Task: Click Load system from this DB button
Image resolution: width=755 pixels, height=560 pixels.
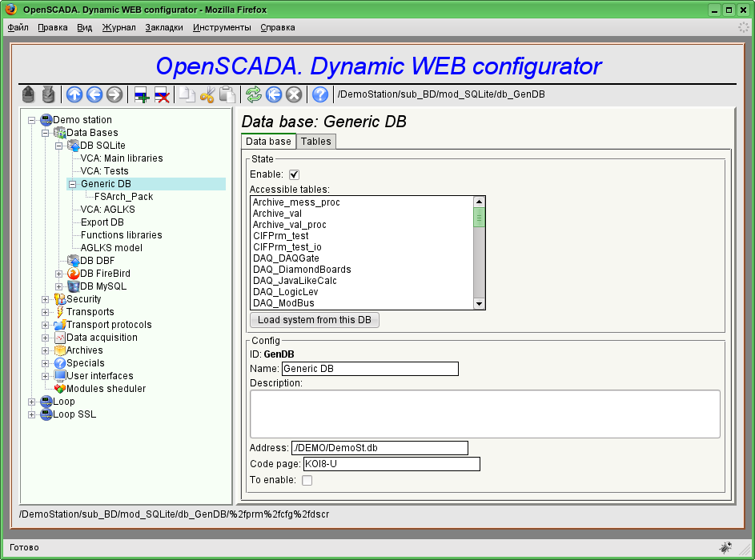Action: pyautogui.click(x=315, y=320)
